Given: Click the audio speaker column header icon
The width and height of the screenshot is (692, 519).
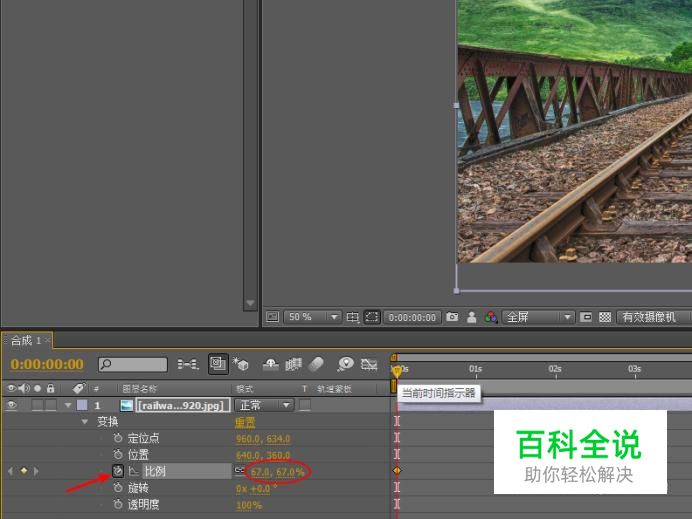Looking at the screenshot, I should pyautogui.click(x=24, y=388).
